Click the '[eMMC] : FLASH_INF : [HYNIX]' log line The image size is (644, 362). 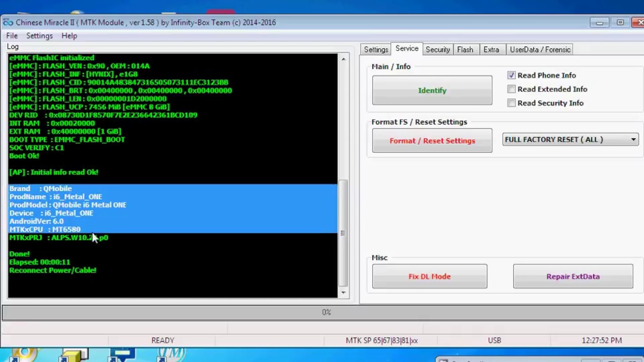[73, 74]
